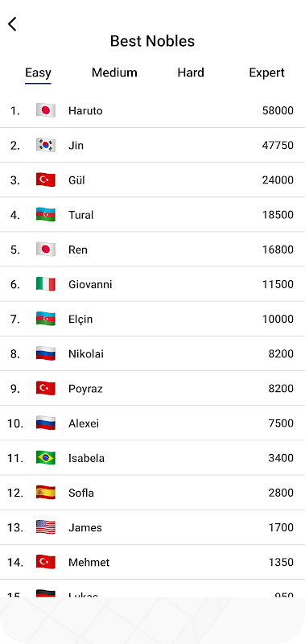305x644 pixels.
Task: Tap the Azerbaijan flag beside Tural
Action: click(46, 215)
